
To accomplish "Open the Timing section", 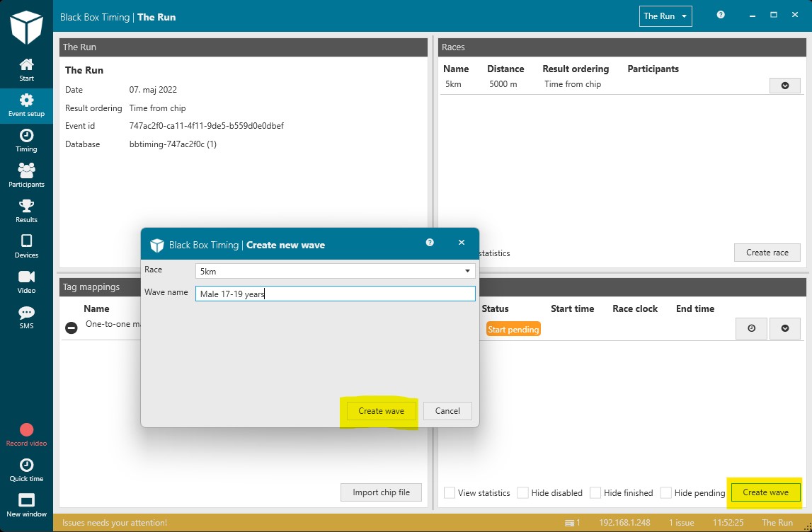I will [x=26, y=141].
